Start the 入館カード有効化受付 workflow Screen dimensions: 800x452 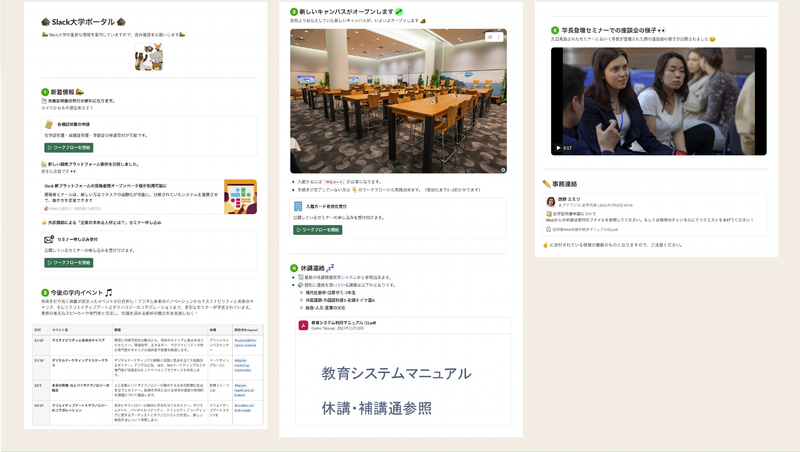[317, 230]
